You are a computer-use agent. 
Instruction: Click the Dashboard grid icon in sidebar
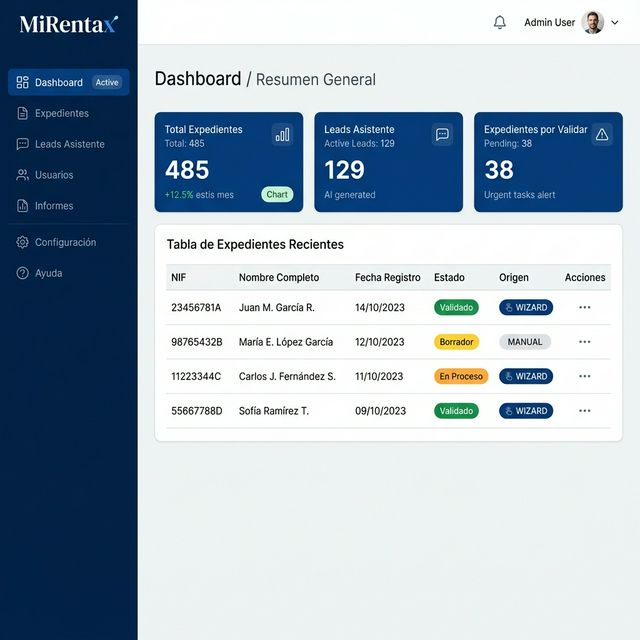22,82
